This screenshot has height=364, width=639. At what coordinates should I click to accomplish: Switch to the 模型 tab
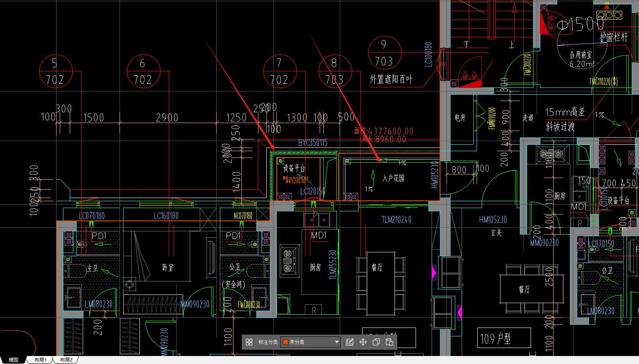pyautogui.click(x=14, y=360)
